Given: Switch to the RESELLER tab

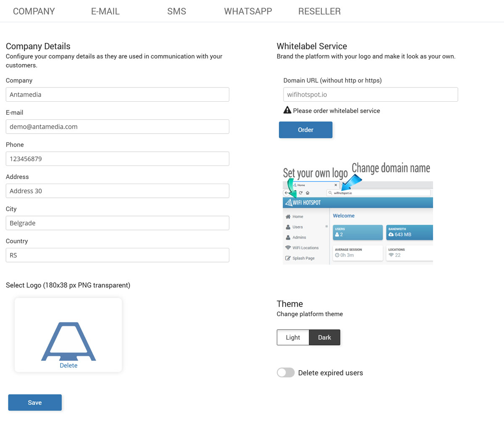Looking at the screenshot, I should 319,11.
